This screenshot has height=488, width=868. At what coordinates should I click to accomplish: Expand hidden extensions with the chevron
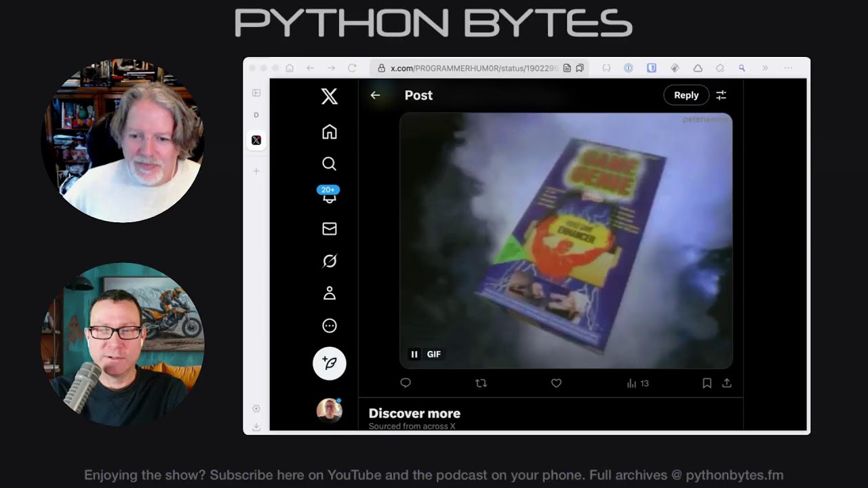point(765,68)
